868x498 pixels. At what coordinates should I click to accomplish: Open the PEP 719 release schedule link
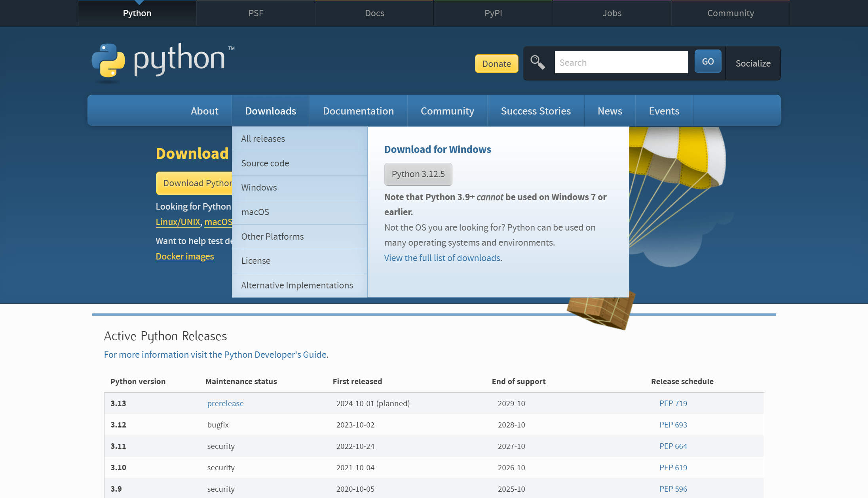coord(673,403)
